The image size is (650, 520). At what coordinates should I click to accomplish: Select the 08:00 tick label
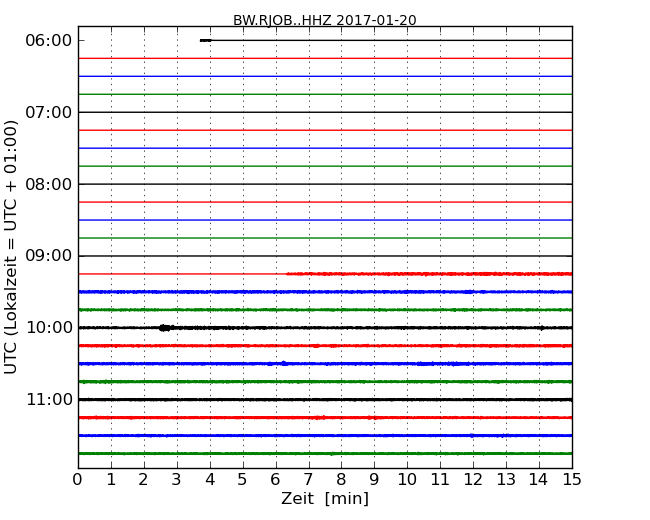click(49, 184)
